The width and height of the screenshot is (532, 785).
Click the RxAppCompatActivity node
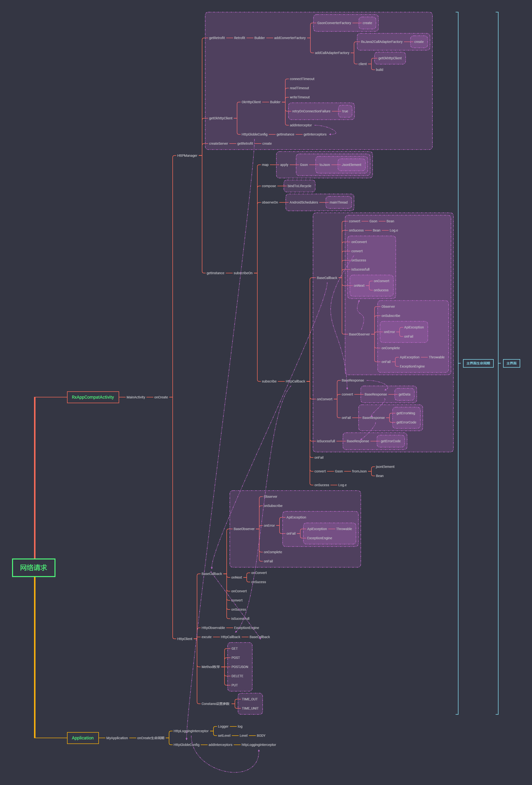point(93,397)
